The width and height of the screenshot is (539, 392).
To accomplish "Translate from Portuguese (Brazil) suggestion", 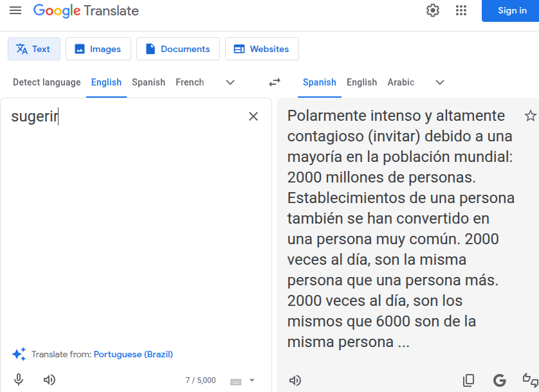I will point(133,354).
